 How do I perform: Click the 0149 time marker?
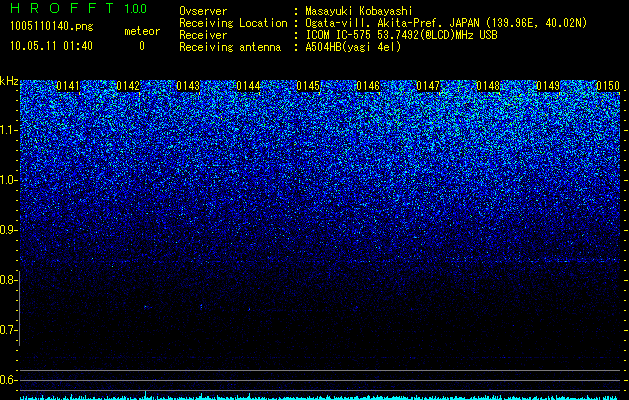(x=548, y=86)
